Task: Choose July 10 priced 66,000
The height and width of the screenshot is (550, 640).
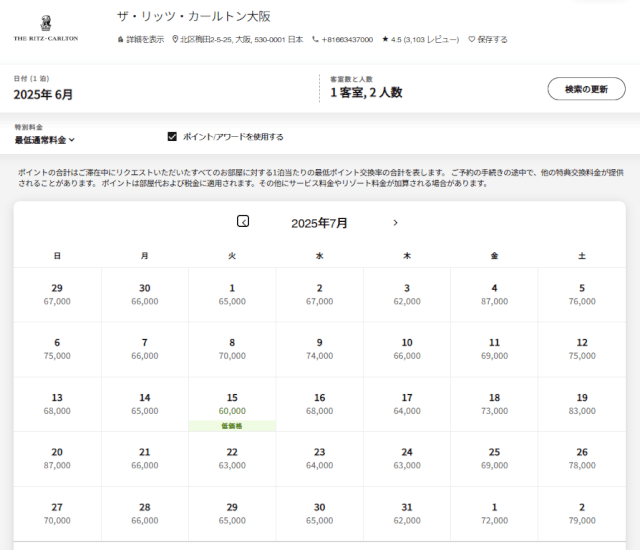Action: click(407, 349)
